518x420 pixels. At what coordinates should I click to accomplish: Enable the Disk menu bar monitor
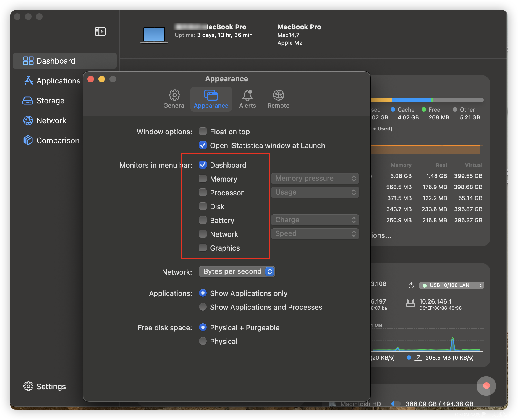(203, 206)
